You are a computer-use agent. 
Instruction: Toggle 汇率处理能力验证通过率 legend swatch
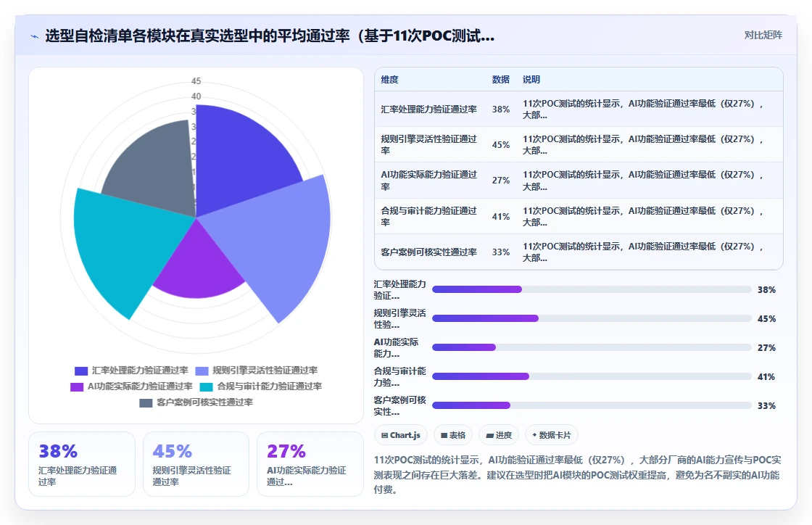click(81, 371)
